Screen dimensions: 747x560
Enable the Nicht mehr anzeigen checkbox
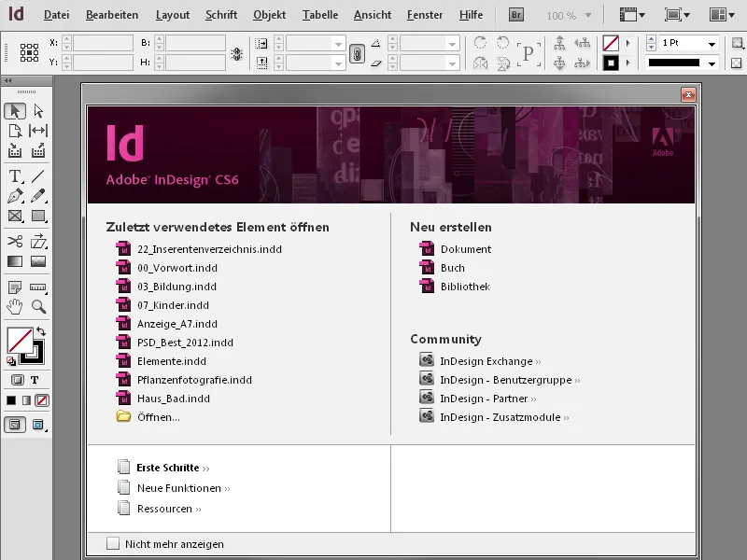[x=114, y=542]
